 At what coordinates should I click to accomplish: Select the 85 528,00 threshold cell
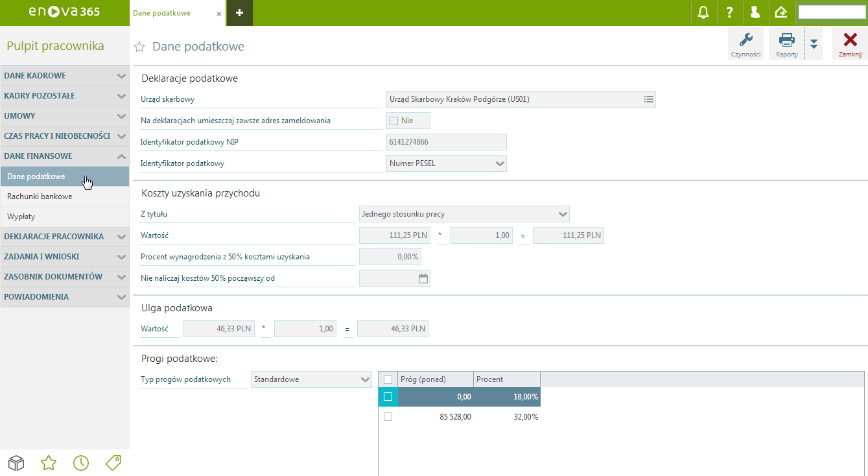[436, 417]
